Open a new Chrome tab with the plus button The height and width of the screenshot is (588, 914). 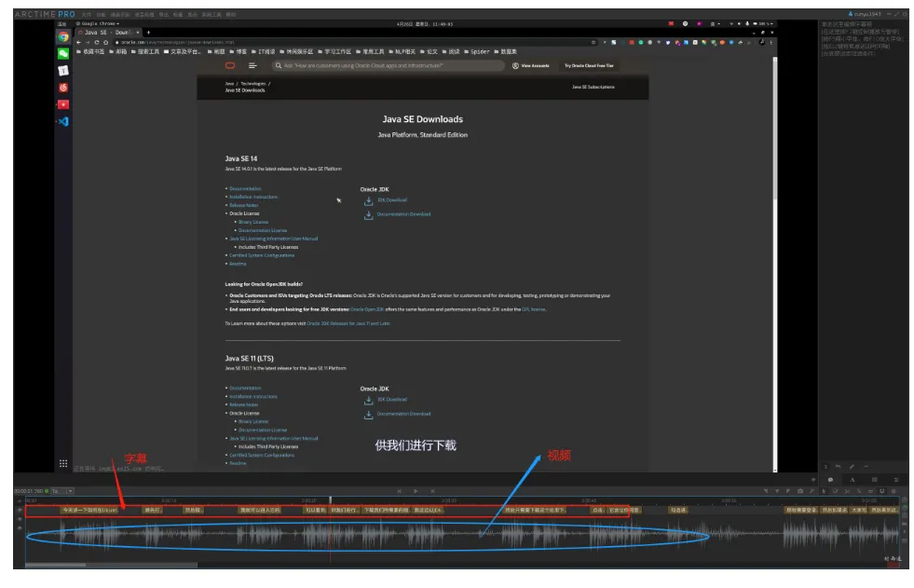click(148, 32)
